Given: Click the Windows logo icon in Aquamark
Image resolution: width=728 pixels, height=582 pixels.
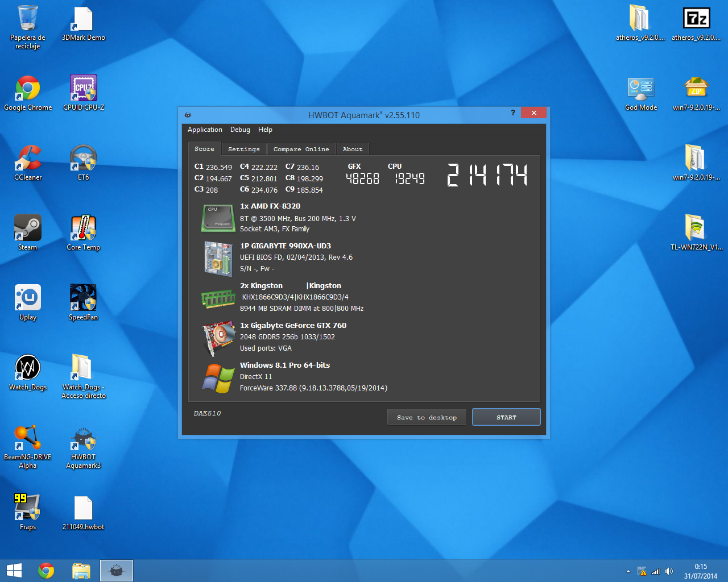Looking at the screenshot, I should (218, 378).
